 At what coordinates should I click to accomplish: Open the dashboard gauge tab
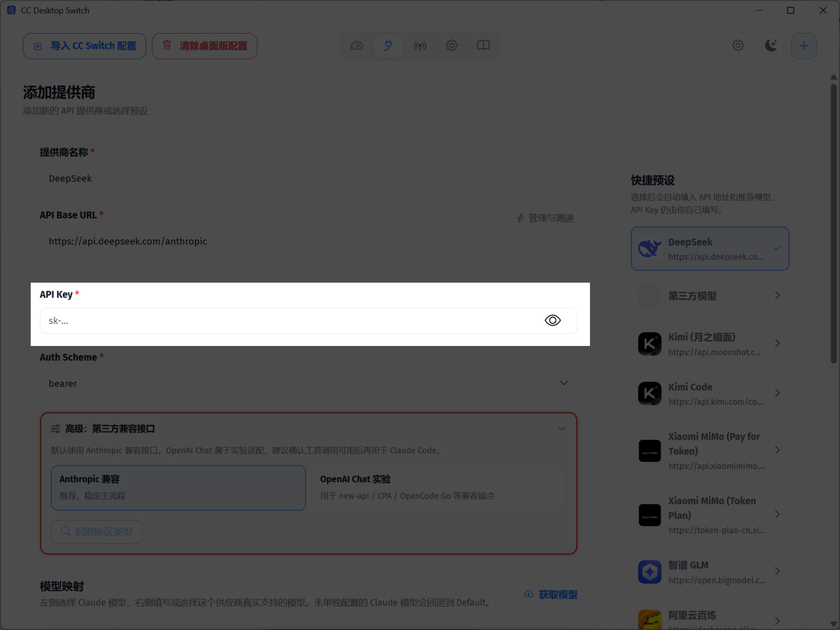click(x=356, y=46)
